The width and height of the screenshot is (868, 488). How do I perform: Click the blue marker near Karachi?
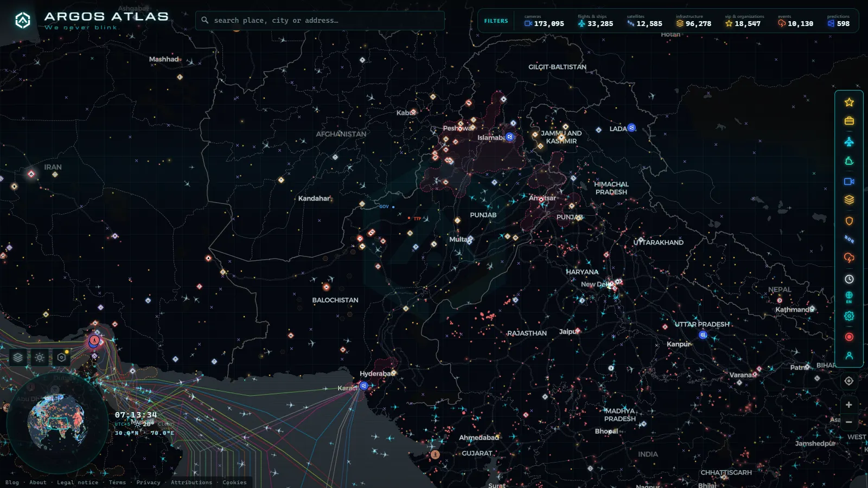coord(363,386)
